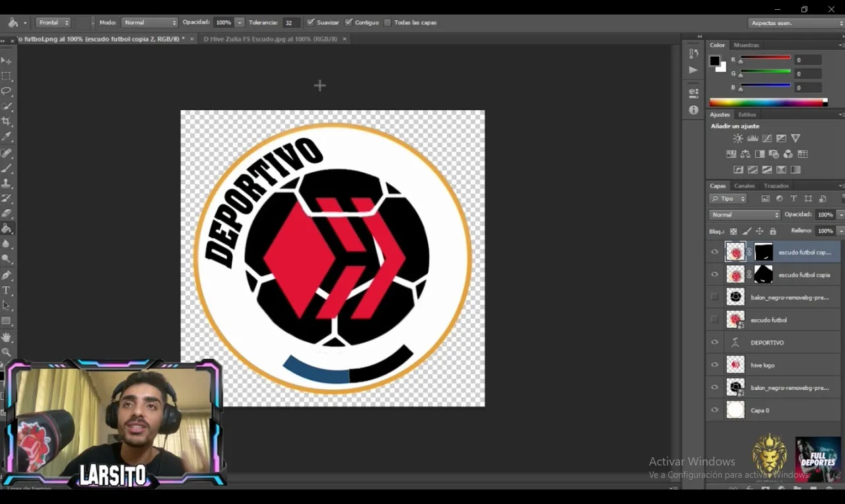
Task: Select the Dodge tool
Action: [x=7, y=259]
